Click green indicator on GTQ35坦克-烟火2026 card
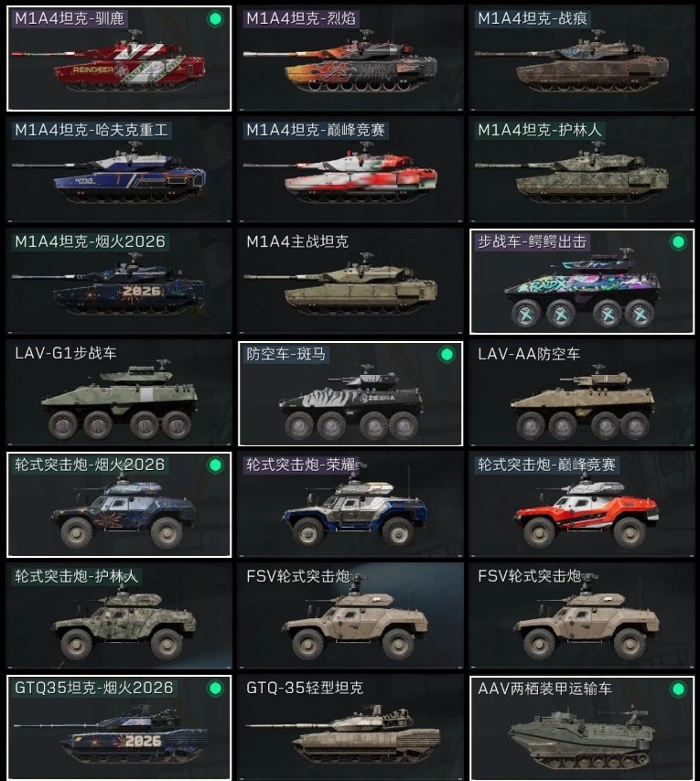The image size is (700, 781). pyautogui.click(x=215, y=689)
